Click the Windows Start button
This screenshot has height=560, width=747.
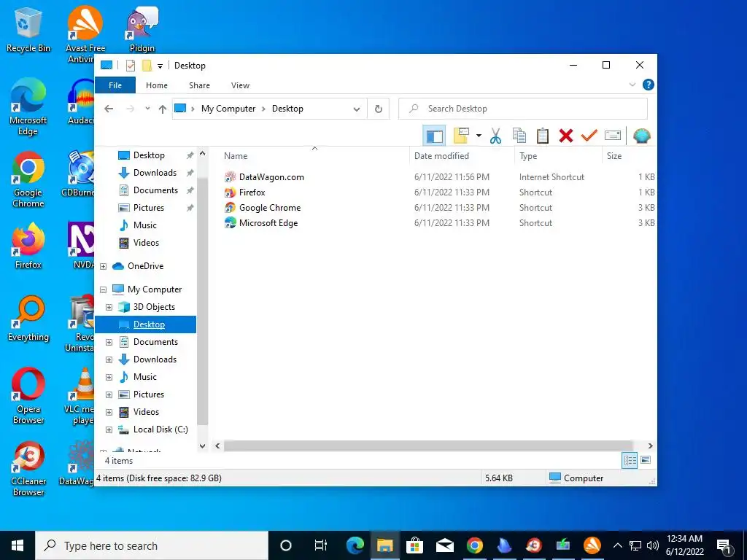pos(18,545)
